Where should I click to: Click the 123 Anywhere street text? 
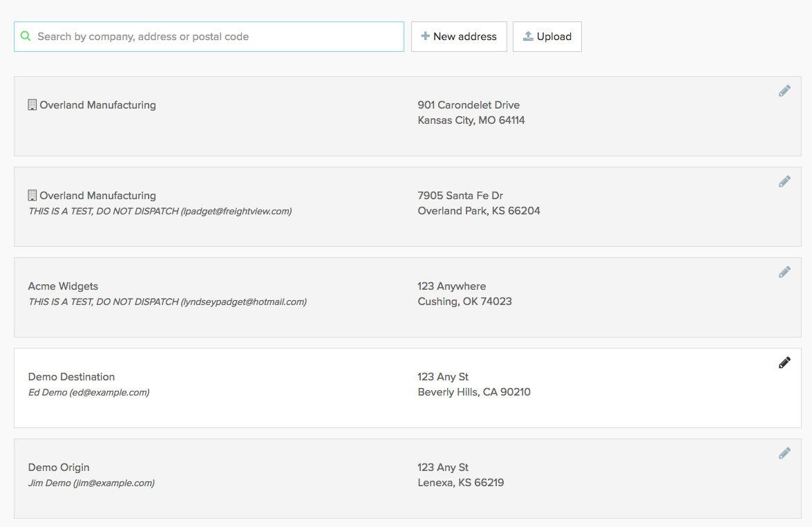451,286
